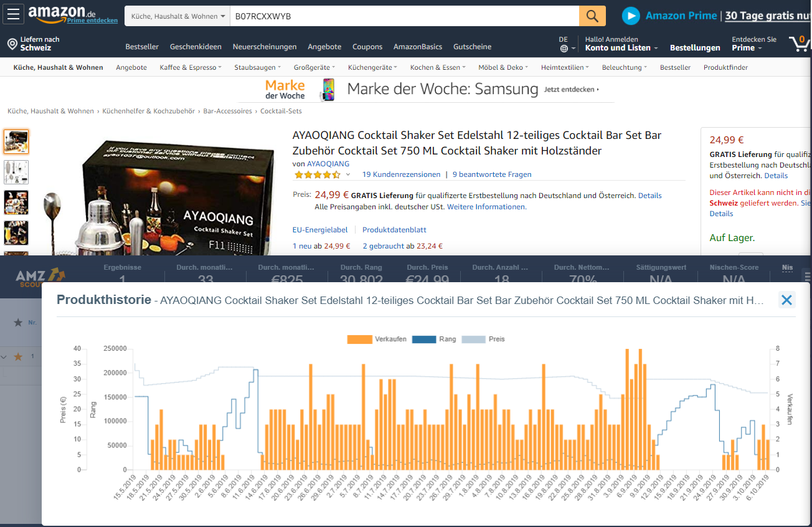Click the Amazon Prime play icon
The width and height of the screenshot is (812, 527).
[631, 16]
